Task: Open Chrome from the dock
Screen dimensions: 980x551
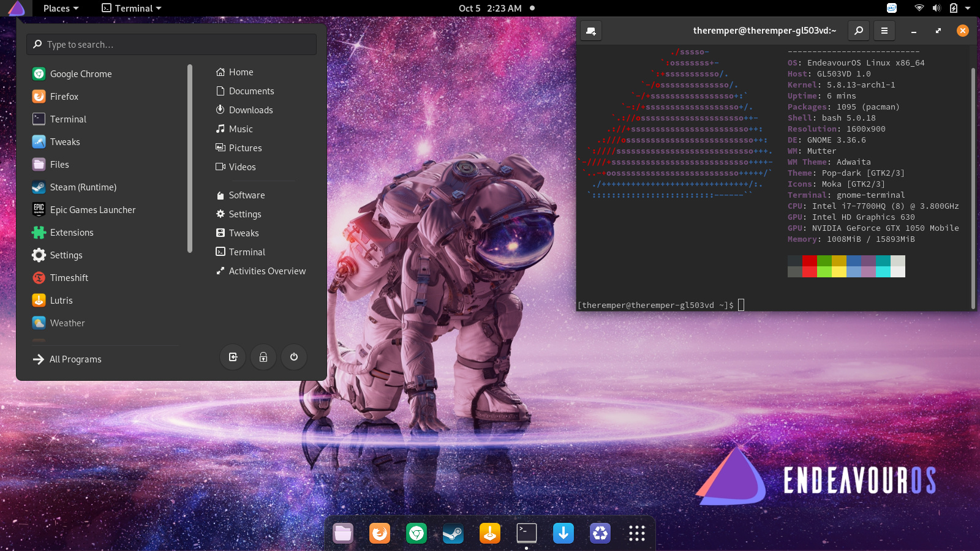Action: 417,533
